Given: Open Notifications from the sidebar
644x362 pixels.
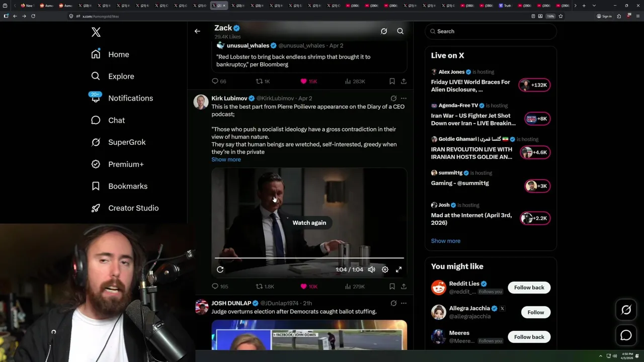Looking at the screenshot, I should coord(122,98).
